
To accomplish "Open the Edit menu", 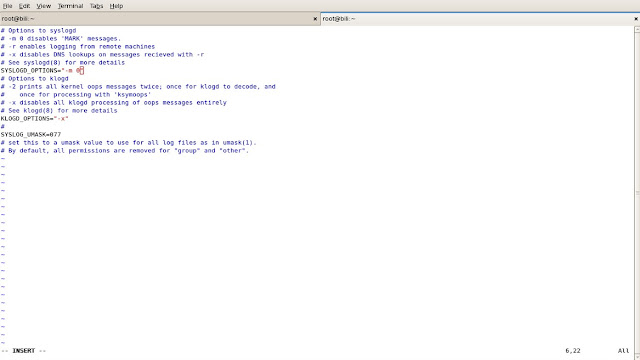I will [24, 6].
